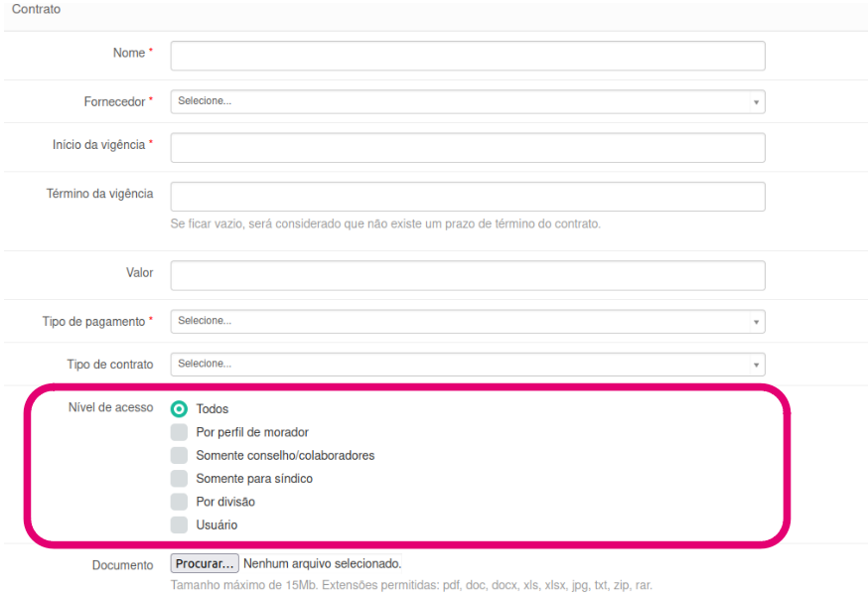Viewport: 868px width, 600px height.
Task: Focus the Início da vigência field
Action: tap(468, 148)
